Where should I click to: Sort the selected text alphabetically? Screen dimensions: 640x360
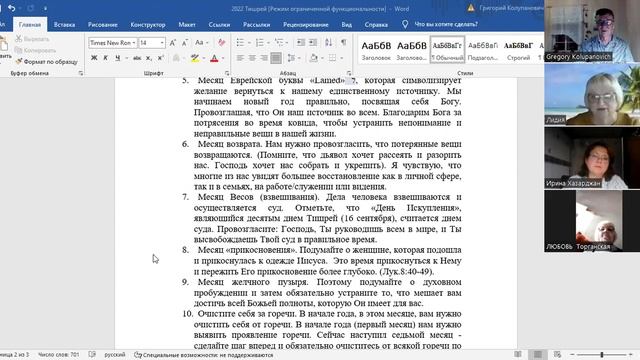pos(329,42)
